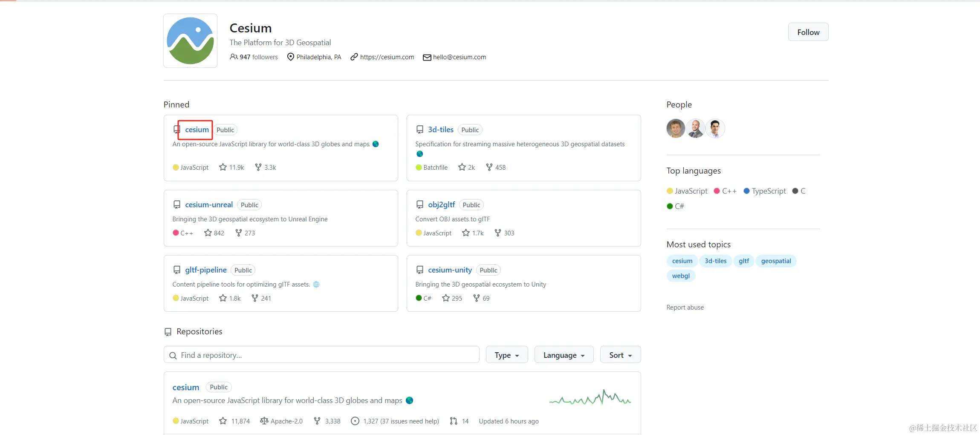Select the webgl topic tag

pos(681,276)
